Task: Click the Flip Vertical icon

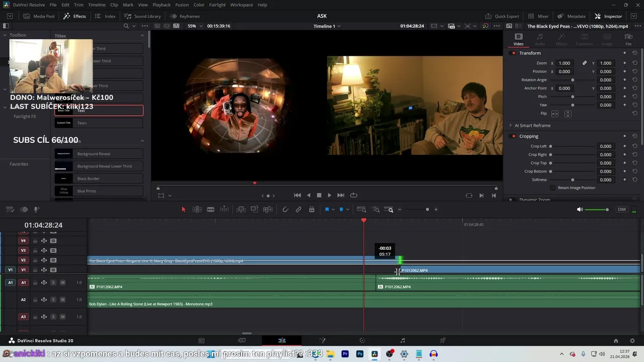Action: click(x=568, y=114)
